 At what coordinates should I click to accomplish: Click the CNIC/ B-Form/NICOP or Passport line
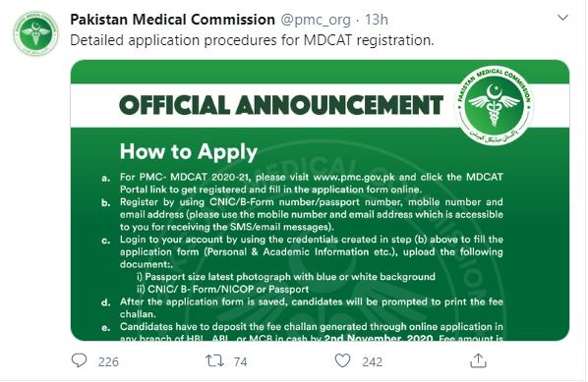[x=223, y=289]
